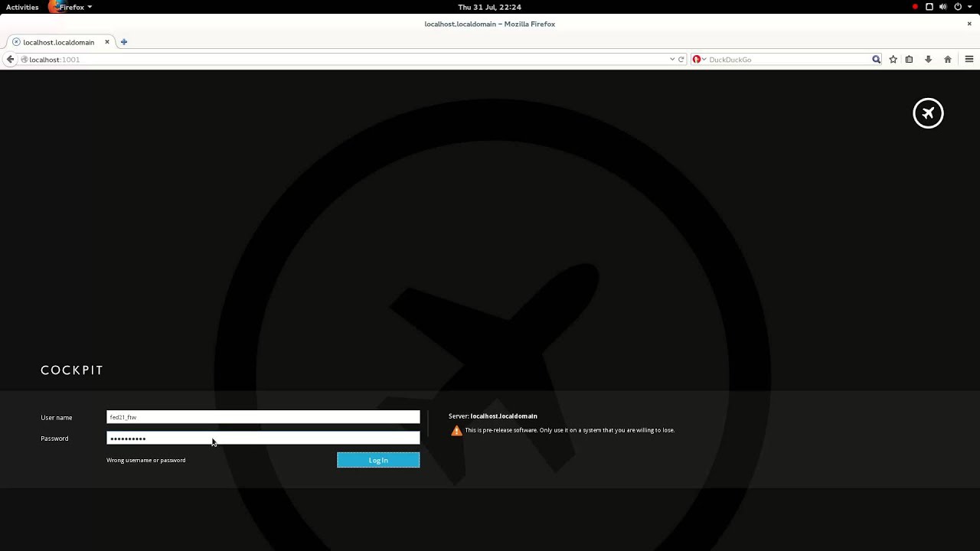Select the localhost.localdomain tab
The image size is (980, 551).
[59, 42]
